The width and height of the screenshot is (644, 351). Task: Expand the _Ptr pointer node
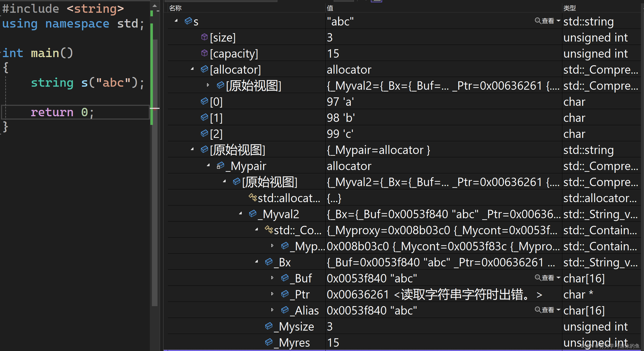[x=272, y=294]
